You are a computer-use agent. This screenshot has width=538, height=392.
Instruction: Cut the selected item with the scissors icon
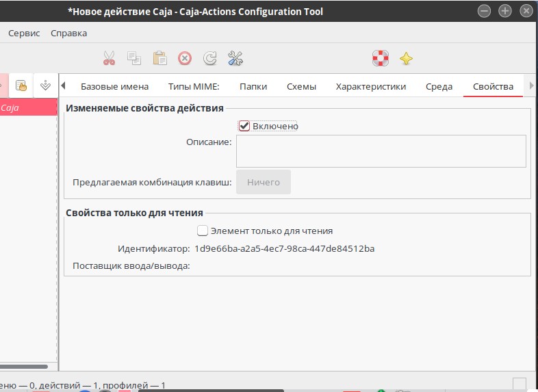tap(109, 58)
